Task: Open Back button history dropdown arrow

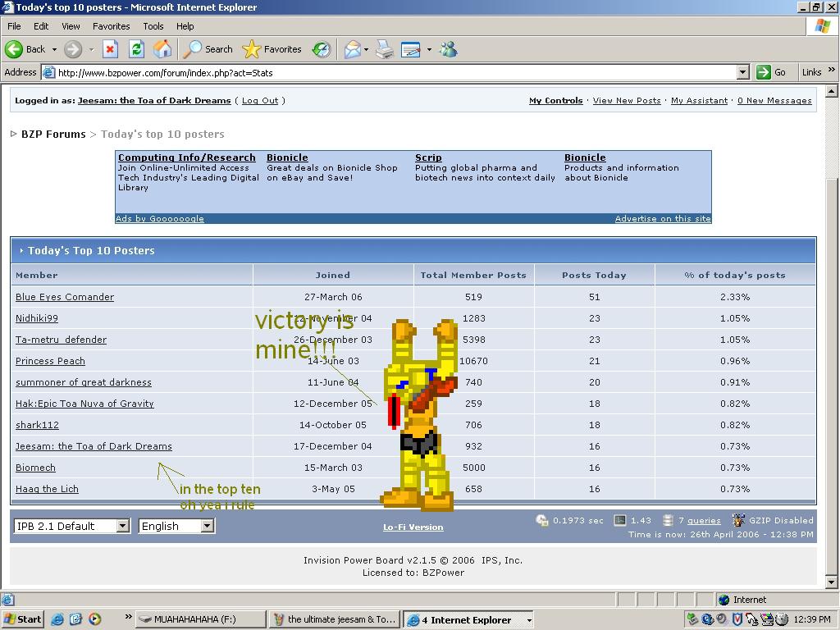Action: 54,49
